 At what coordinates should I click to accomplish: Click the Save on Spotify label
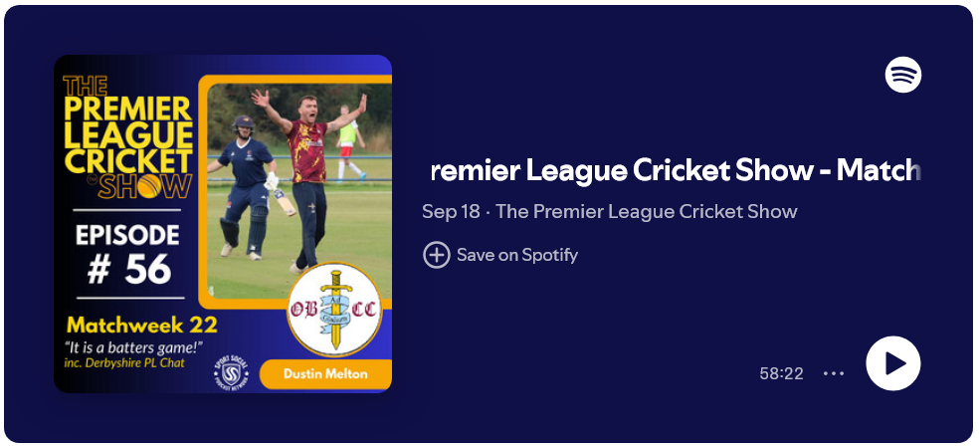[x=517, y=255]
